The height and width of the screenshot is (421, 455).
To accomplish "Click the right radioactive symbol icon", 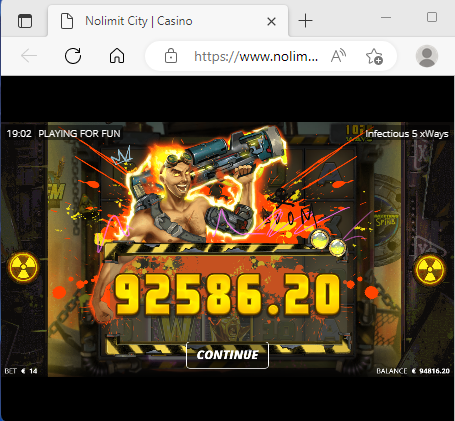I will click(x=430, y=270).
